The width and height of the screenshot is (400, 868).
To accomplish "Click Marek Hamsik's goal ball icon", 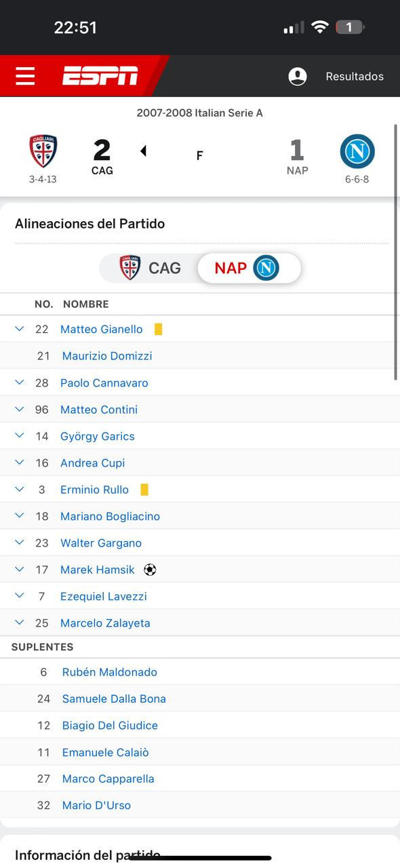I will tap(150, 570).
